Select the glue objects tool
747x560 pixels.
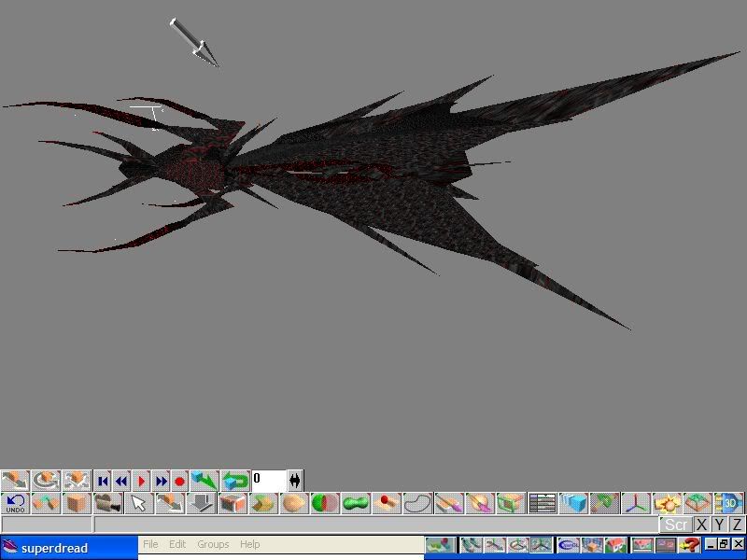point(46,503)
